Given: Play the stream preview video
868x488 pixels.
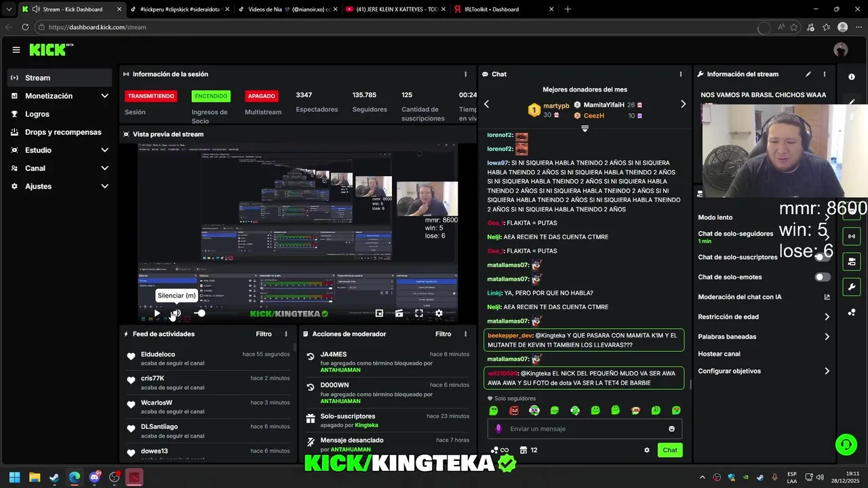Looking at the screenshot, I should click(x=157, y=313).
